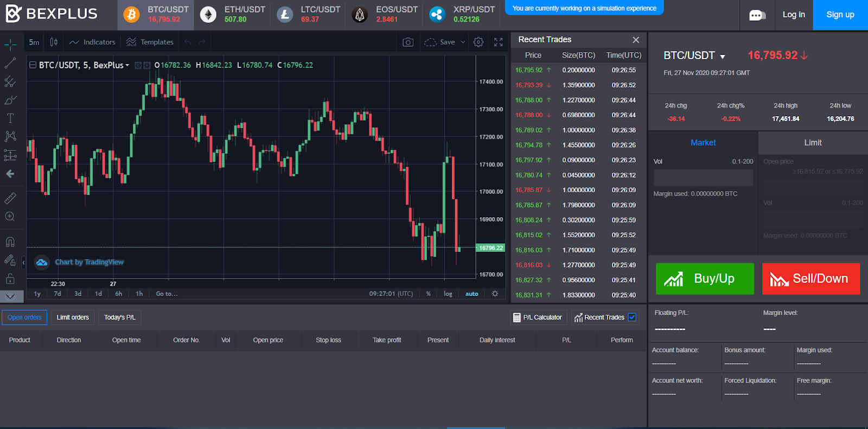Select the 6h time range
868x429 pixels.
pyautogui.click(x=119, y=294)
